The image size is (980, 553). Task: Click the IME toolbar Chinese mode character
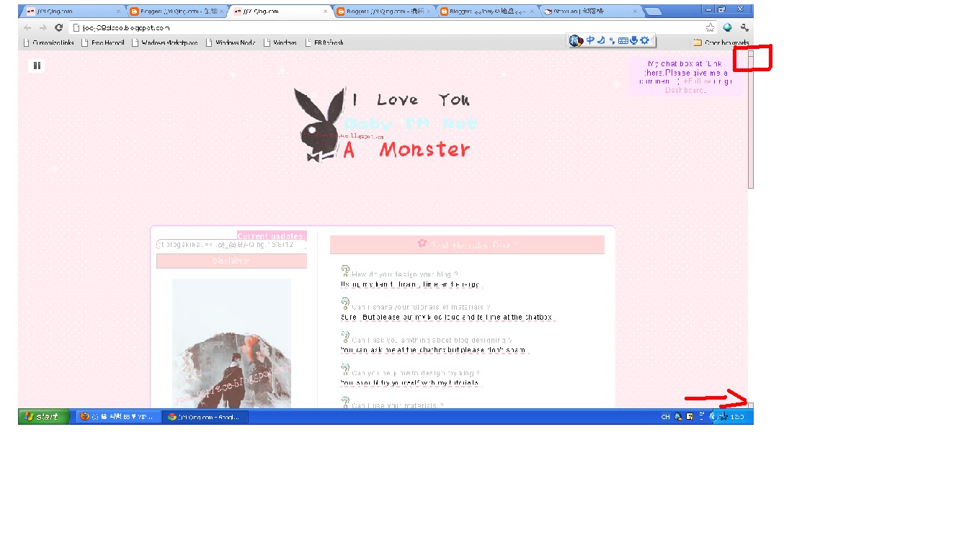pos(590,40)
